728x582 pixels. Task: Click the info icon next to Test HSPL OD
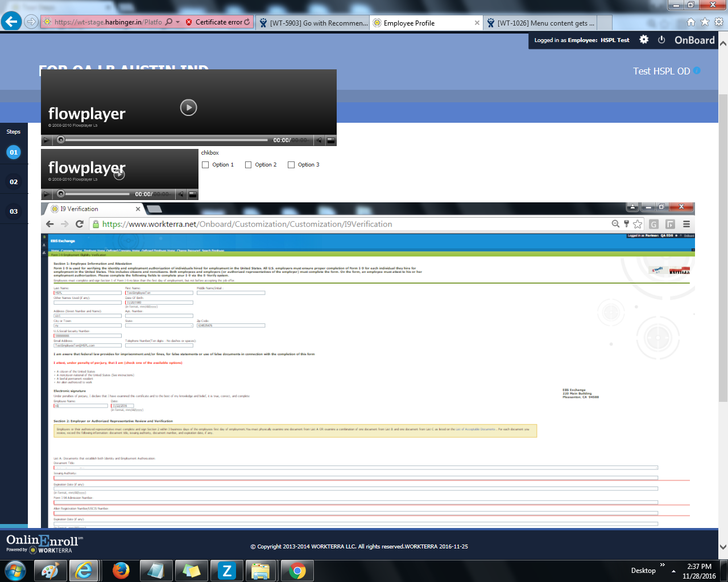pyautogui.click(x=697, y=70)
